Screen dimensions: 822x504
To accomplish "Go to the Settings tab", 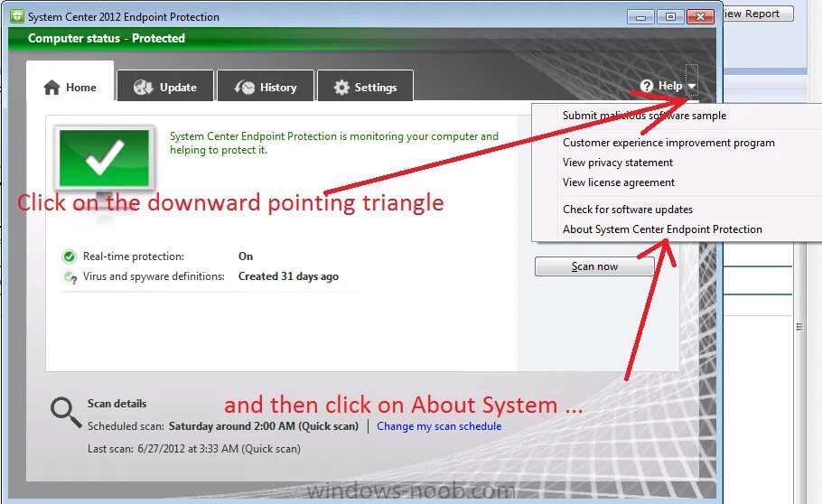I will click(366, 87).
